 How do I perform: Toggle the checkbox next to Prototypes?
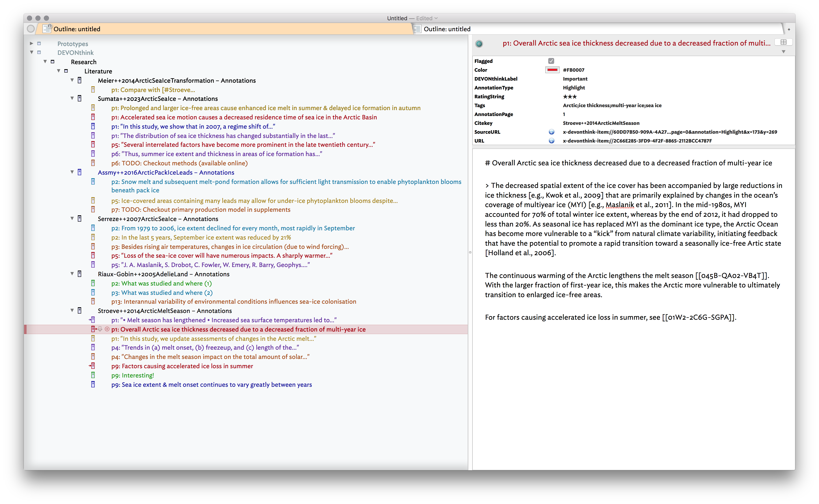(39, 44)
